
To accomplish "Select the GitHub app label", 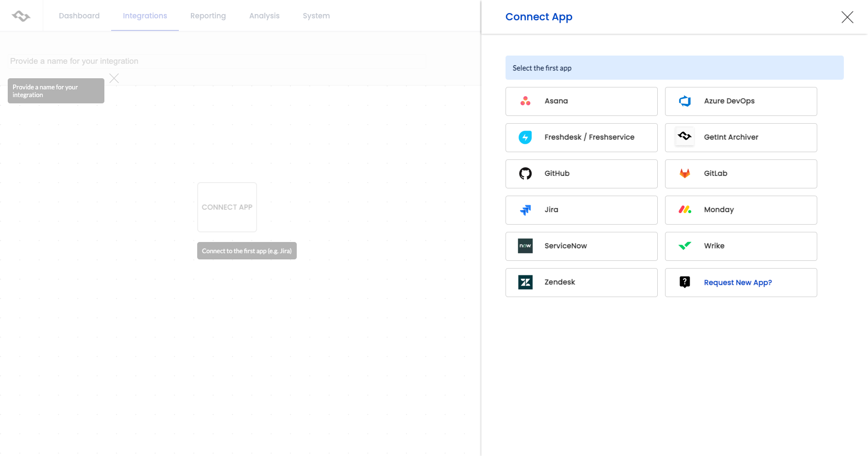I will [557, 173].
